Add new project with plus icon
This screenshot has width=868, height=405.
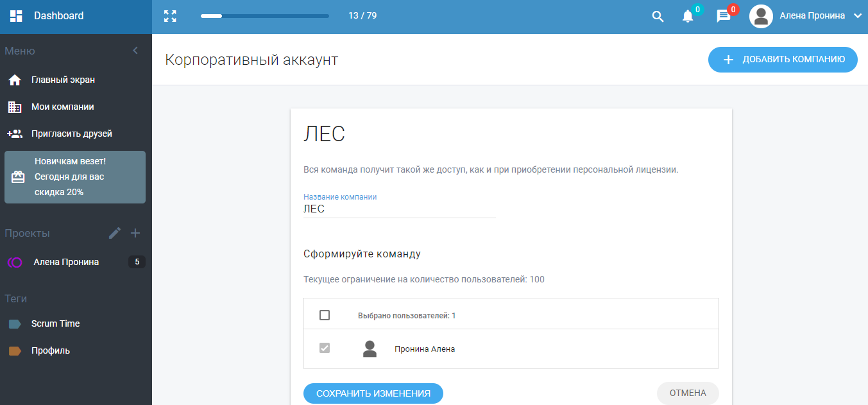pos(135,233)
